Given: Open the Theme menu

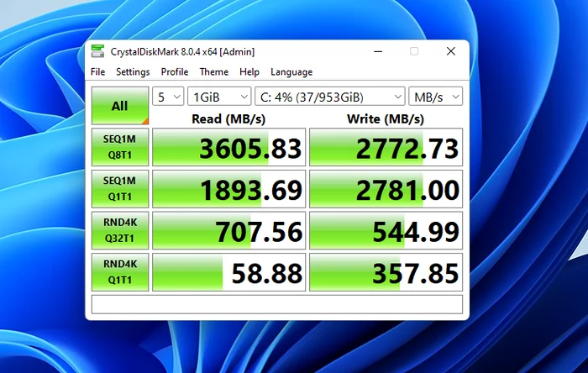Looking at the screenshot, I should pyautogui.click(x=213, y=71).
